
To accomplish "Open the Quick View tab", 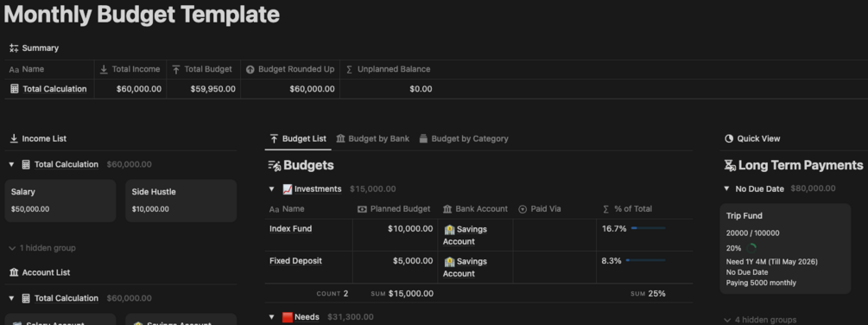I will coord(751,138).
